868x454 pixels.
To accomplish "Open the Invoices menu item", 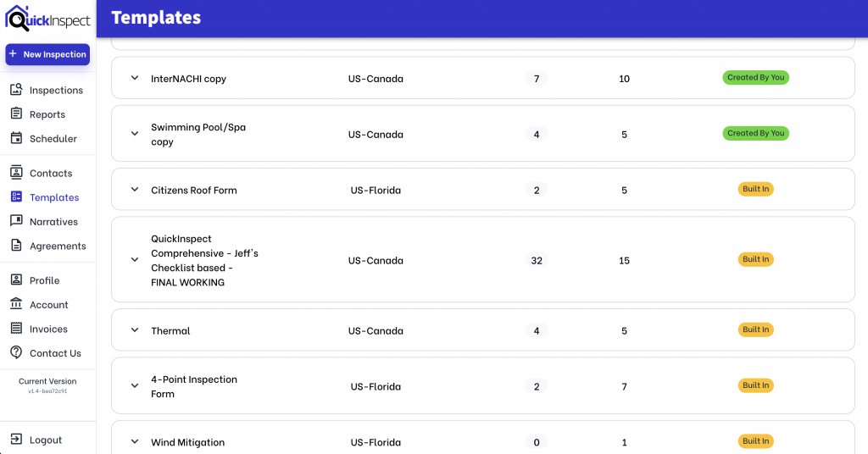I will tap(48, 329).
